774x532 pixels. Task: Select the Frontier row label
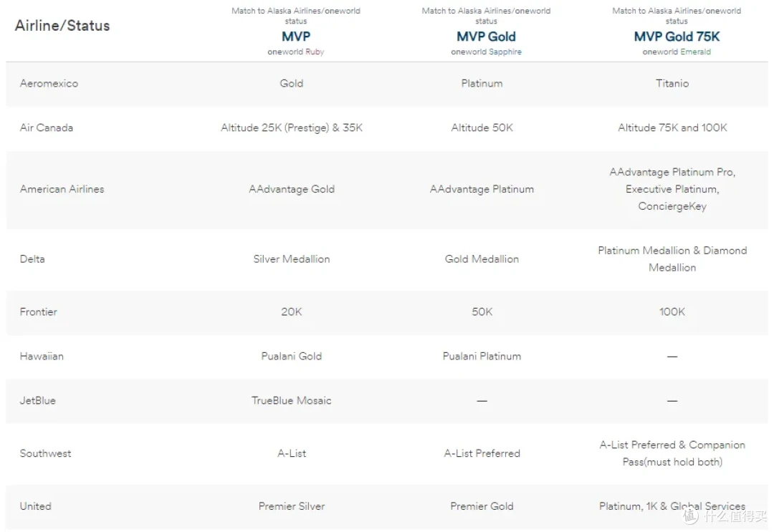[39, 311]
